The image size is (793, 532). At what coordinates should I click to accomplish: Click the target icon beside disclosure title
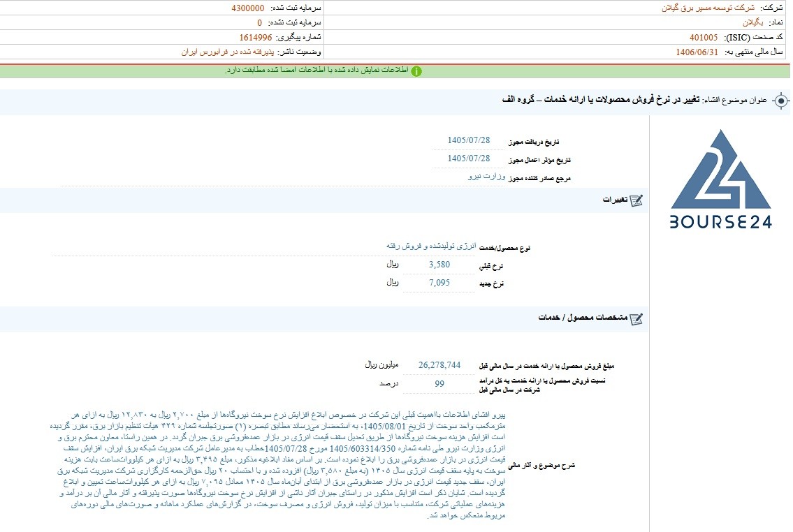pos(781,101)
